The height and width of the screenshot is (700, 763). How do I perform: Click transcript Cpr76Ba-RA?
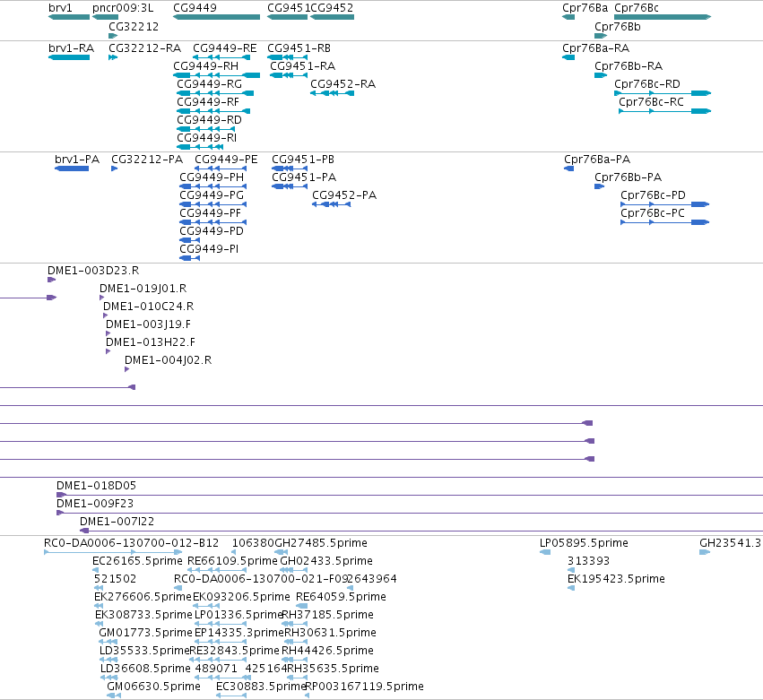595,48
